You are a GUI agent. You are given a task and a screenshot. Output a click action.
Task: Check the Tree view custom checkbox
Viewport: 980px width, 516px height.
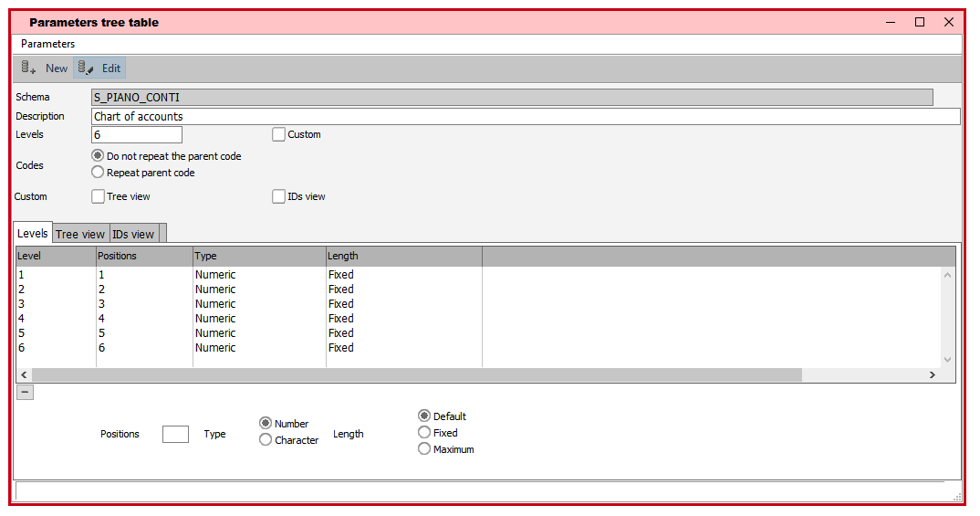point(99,196)
